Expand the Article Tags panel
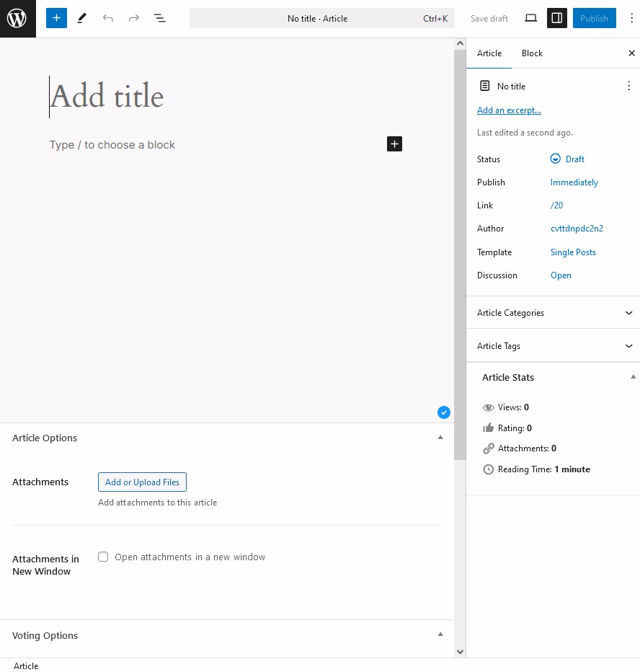Viewport: 640px width, 672px height. pos(553,346)
